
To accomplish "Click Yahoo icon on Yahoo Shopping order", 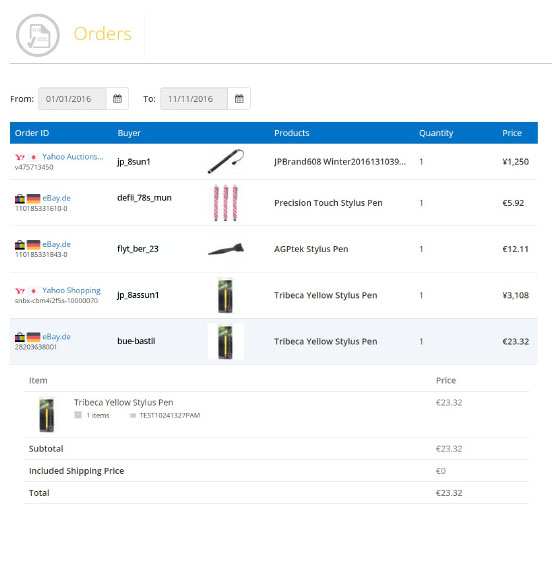I will click(x=20, y=291).
